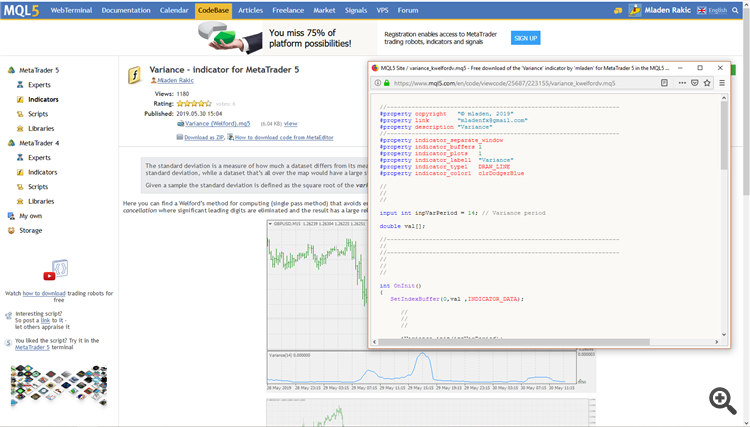Click the view link next to the file size
Viewport: 750px width, 427px height.
290,123
